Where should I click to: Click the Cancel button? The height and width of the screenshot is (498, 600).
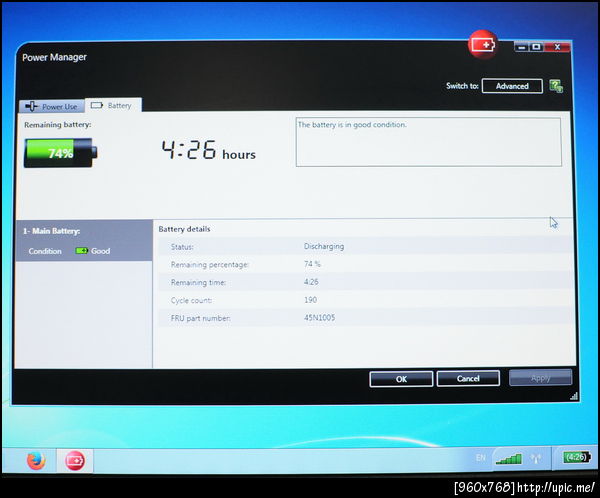(468, 379)
